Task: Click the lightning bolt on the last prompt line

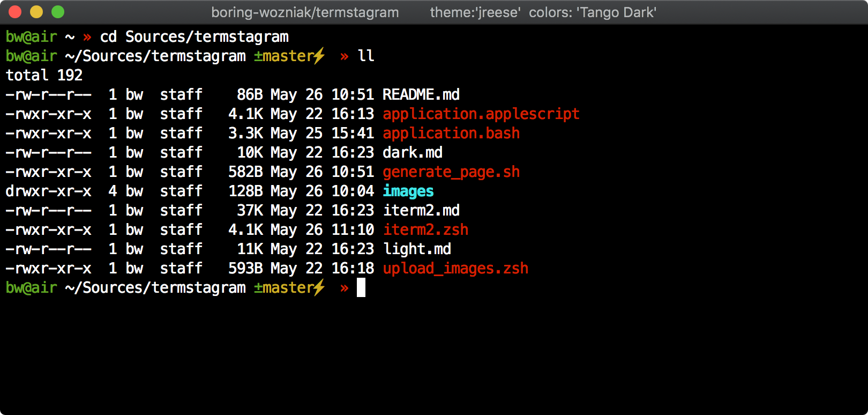Action: 319,287
